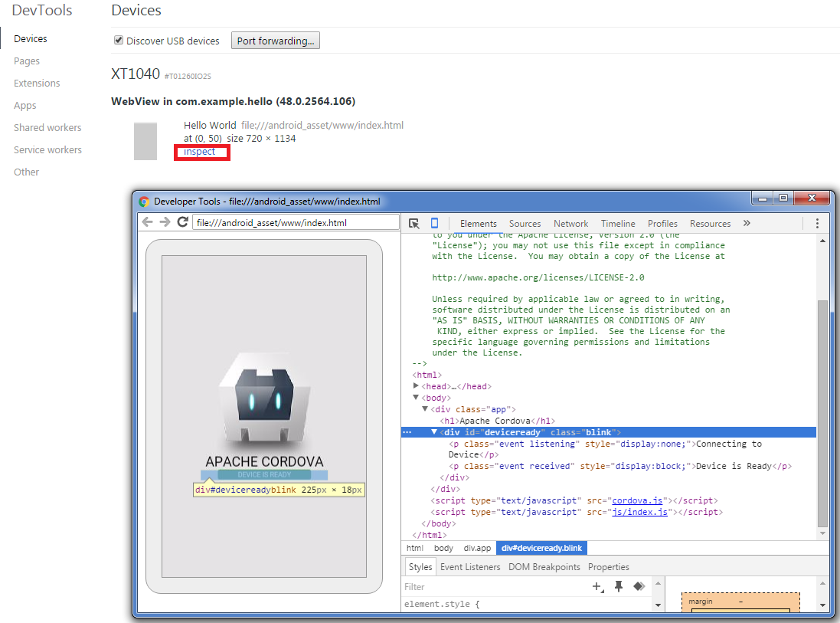The height and width of the screenshot is (623, 840).
Task: Show more DevTools tabs chevron
Action: point(747,223)
